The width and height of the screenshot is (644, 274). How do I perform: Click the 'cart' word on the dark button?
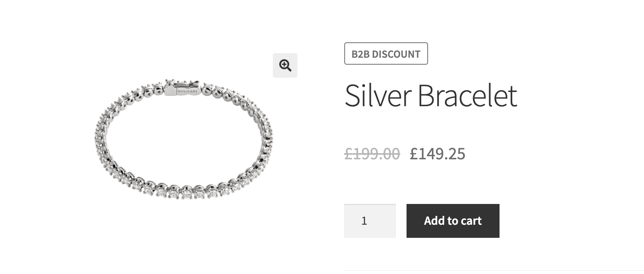tap(471, 221)
